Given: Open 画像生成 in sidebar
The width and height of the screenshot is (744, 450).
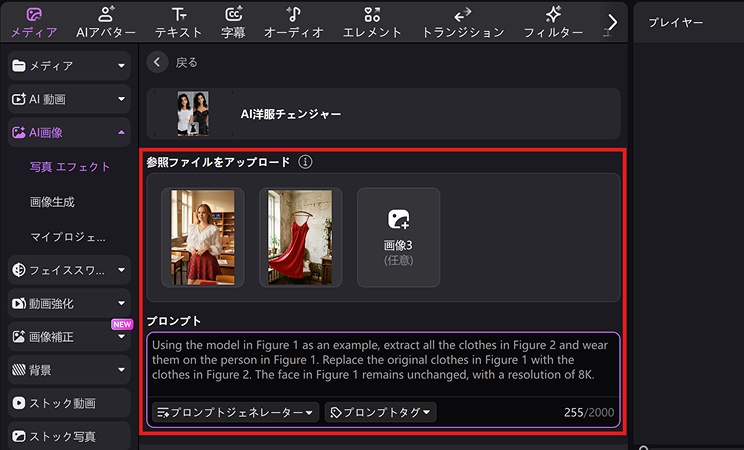Looking at the screenshot, I should point(52,202).
